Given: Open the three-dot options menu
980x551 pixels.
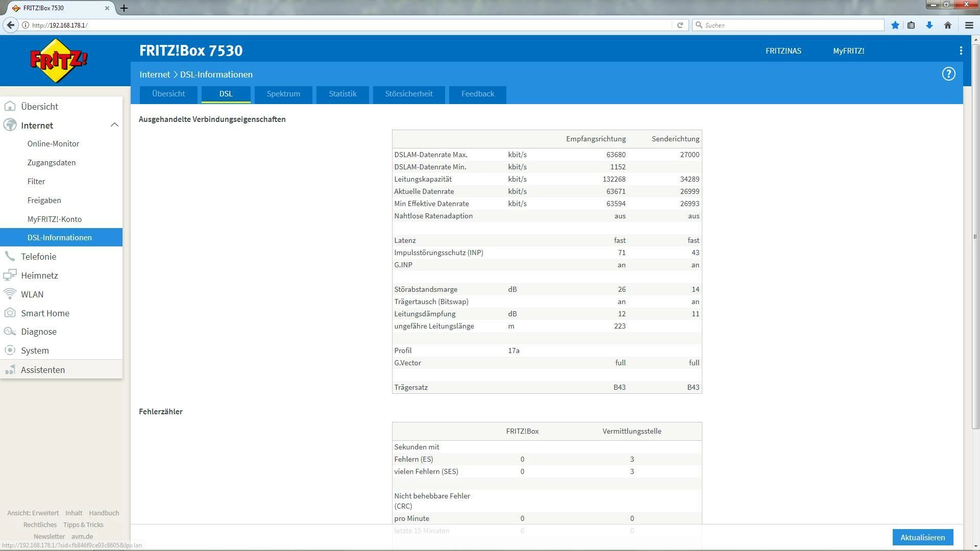Looking at the screenshot, I should pos(961,51).
